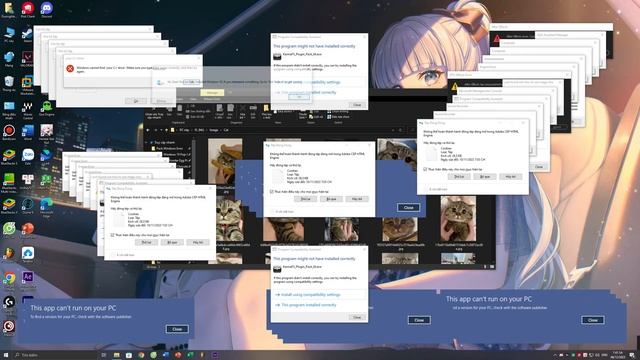Close the rightmost app-can't-run banner
640x360 pixels.
(x=593, y=320)
